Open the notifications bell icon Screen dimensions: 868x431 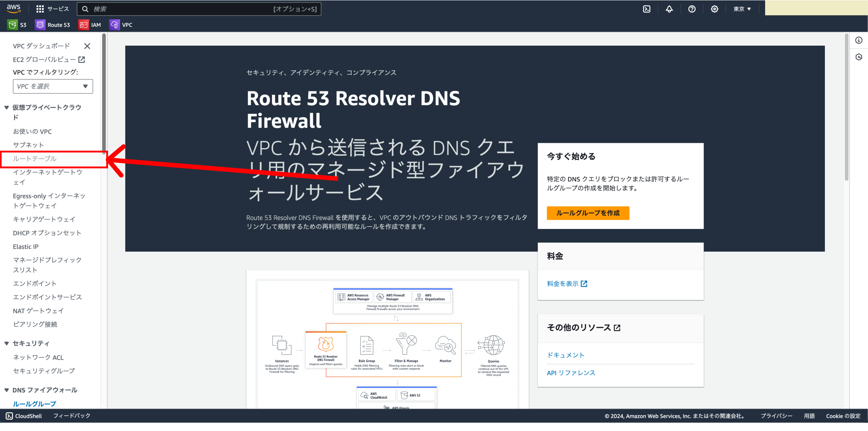pos(669,9)
